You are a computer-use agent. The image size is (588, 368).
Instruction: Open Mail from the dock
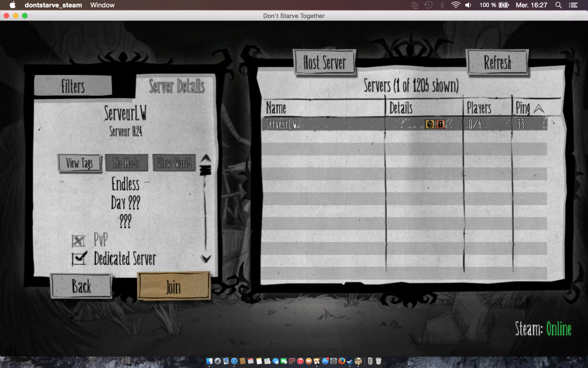point(226,361)
